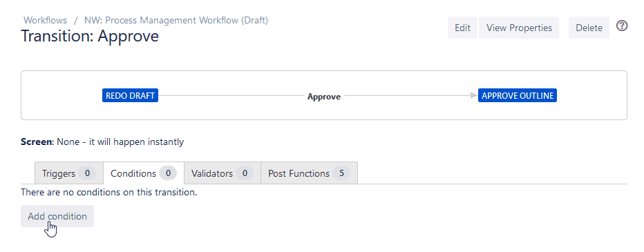Select the REDO DRAFT status lozenge
This screenshot has height=252, width=644.
[130, 96]
